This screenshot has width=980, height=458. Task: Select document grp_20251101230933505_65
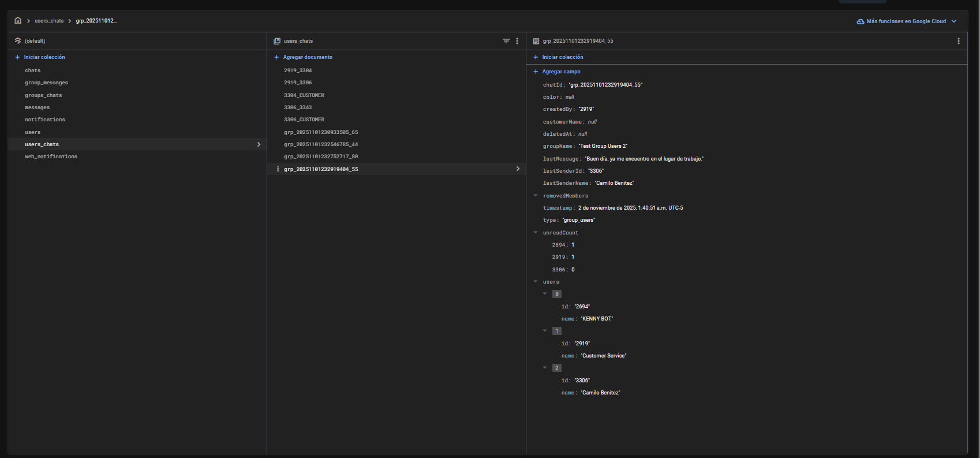(321, 132)
